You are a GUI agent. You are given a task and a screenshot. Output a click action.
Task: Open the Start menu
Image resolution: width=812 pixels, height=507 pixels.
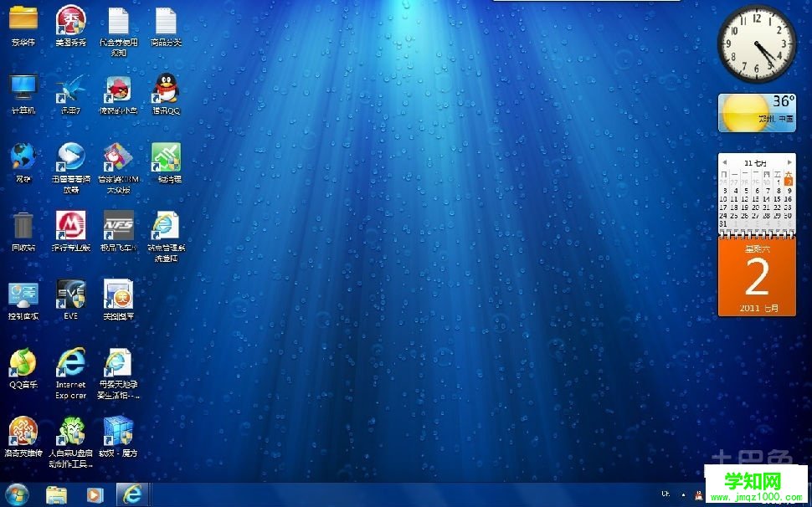click(x=17, y=495)
